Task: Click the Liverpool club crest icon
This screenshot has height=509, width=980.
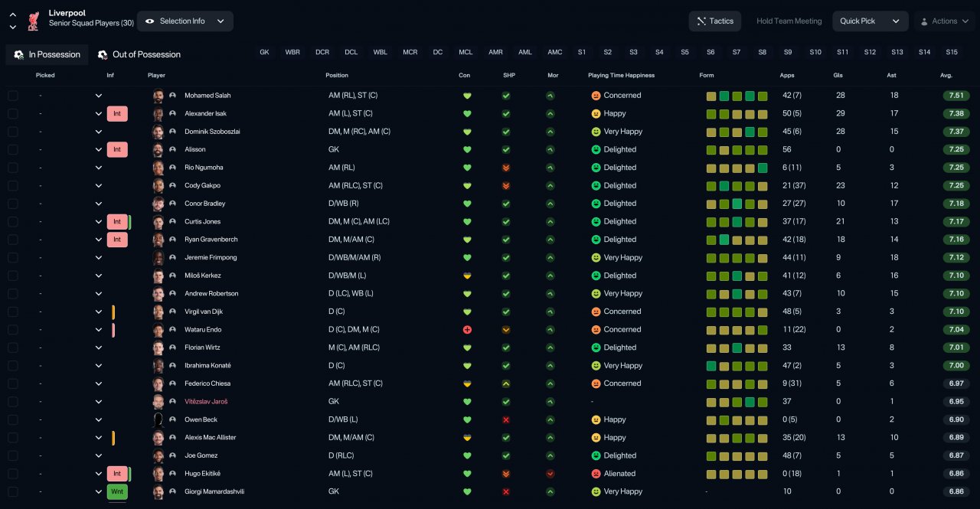Action: pyautogui.click(x=33, y=21)
